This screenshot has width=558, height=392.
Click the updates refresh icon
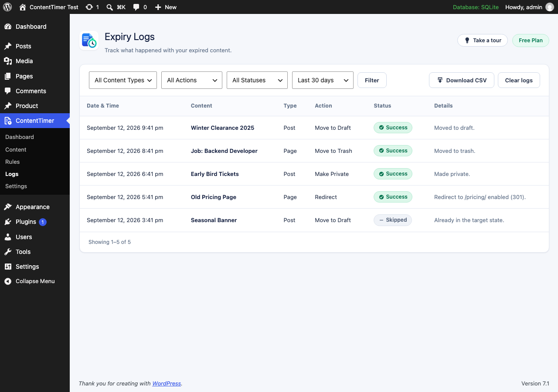[x=89, y=7]
